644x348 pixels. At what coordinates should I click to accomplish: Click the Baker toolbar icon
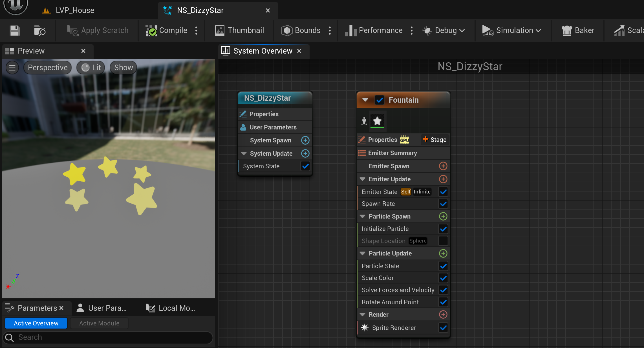click(x=566, y=30)
